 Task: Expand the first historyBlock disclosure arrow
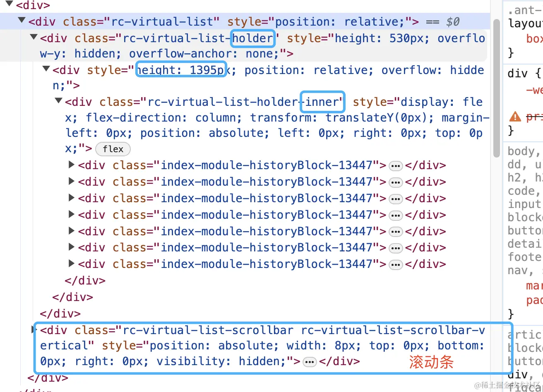(x=71, y=165)
